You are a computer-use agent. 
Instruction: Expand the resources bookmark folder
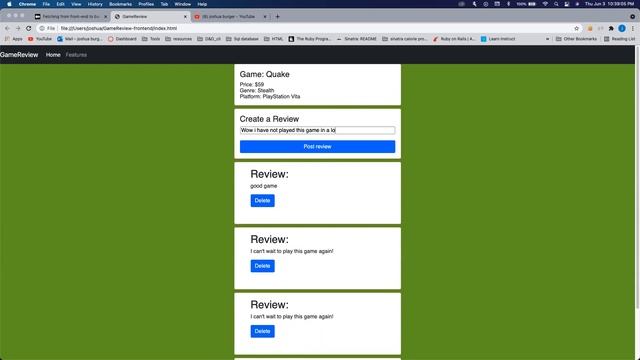[178, 39]
